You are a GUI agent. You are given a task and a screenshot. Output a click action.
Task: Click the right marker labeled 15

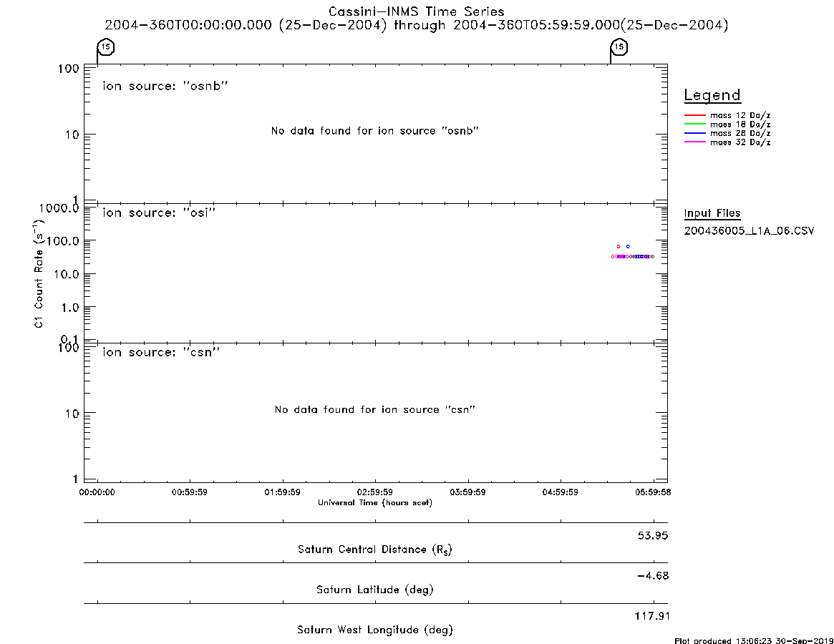coord(619,47)
